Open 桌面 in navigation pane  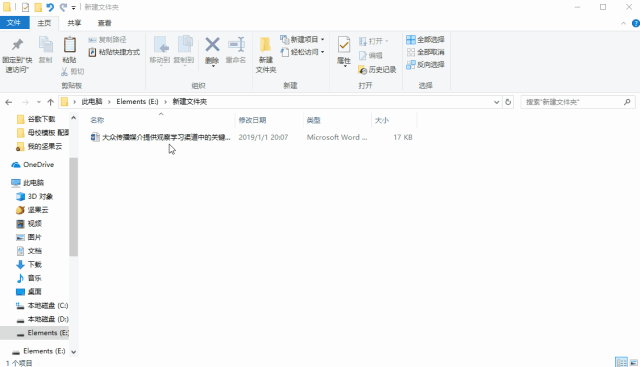click(29, 291)
